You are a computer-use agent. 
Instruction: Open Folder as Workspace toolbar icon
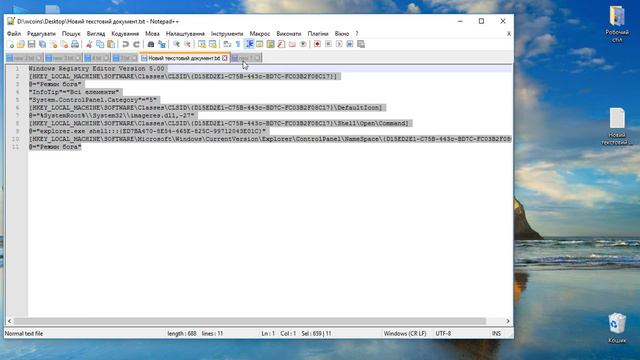point(292,44)
